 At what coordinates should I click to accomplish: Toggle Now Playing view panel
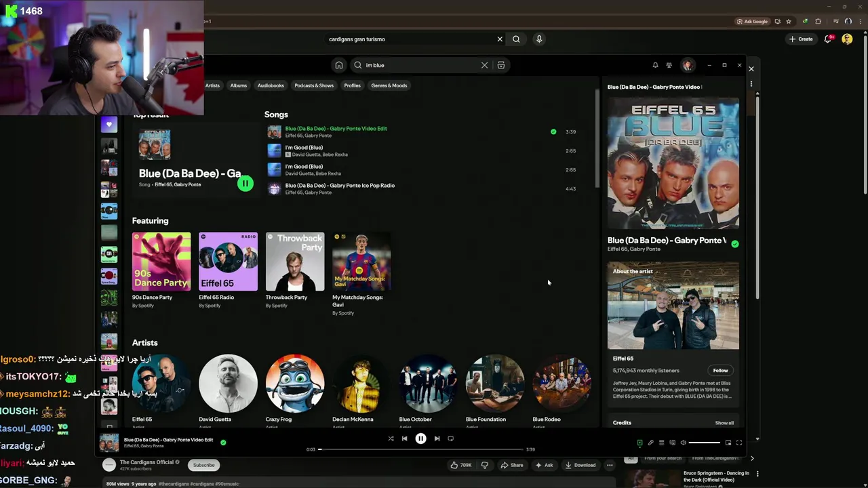coord(639,443)
